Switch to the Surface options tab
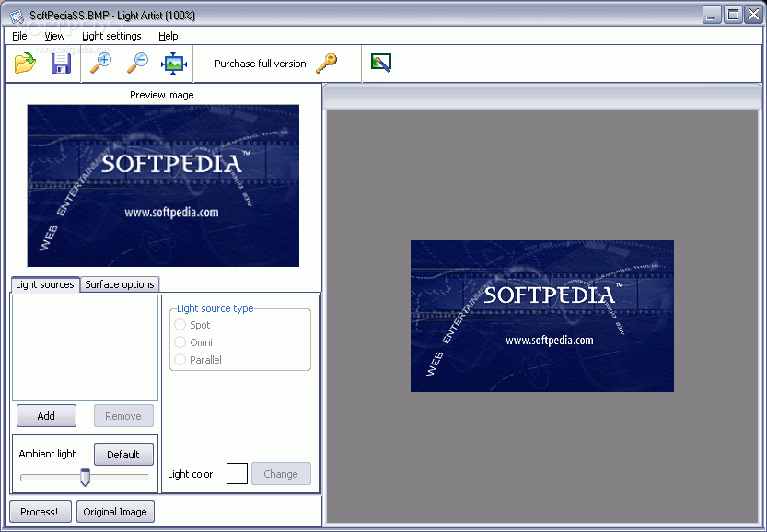767x532 pixels. coord(120,284)
